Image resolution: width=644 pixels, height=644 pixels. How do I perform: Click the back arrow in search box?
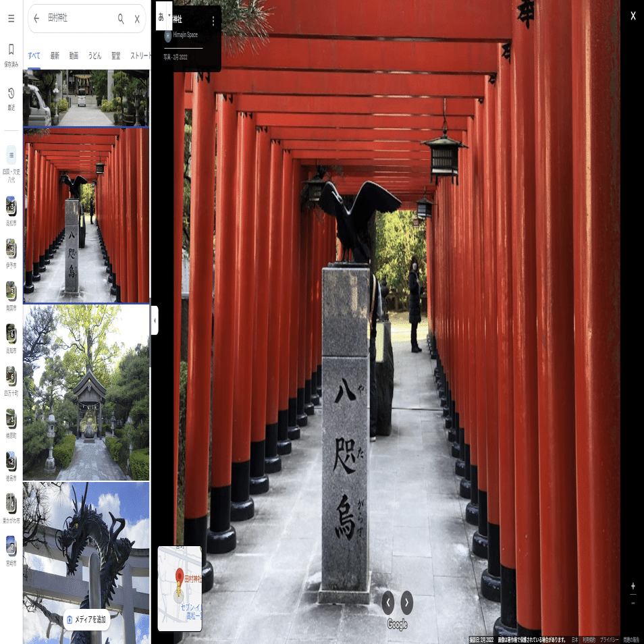click(36, 18)
